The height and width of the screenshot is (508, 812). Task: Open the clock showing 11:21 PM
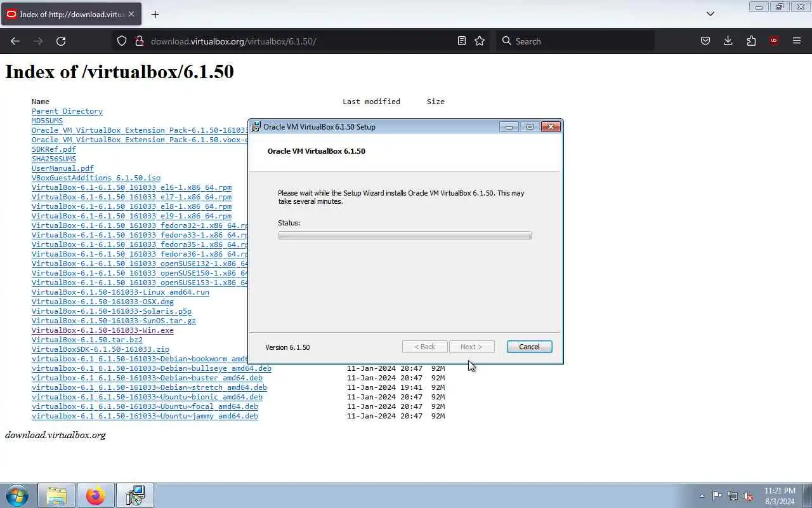pyautogui.click(x=780, y=496)
